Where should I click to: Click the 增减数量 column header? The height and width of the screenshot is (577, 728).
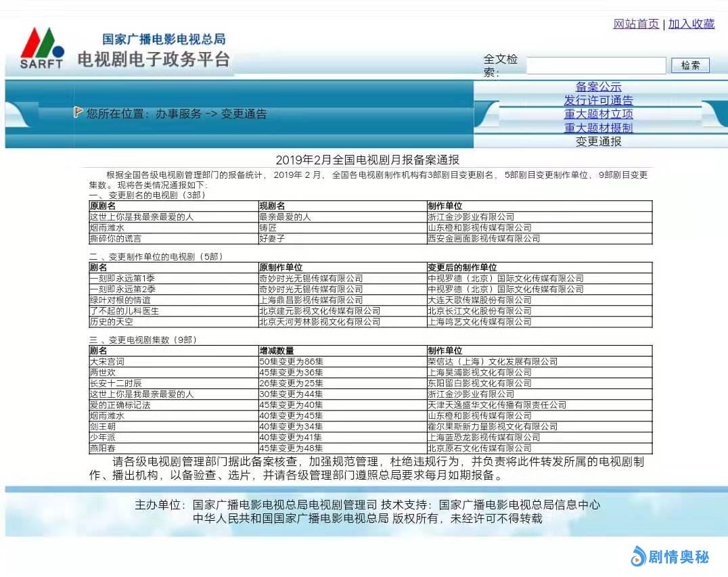pos(277,351)
